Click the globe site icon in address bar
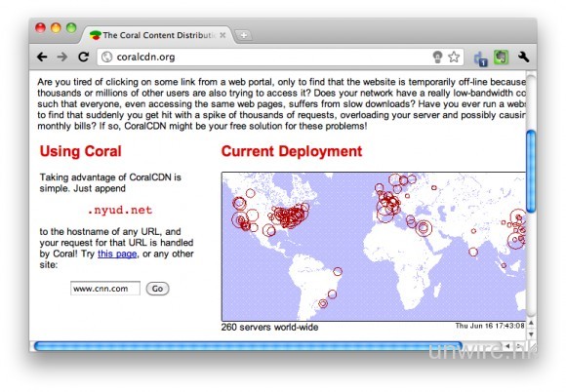 [x=106, y=57]
